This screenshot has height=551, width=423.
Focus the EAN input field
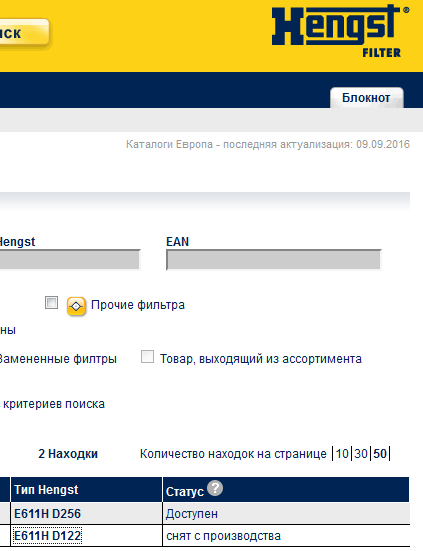(x=274, y=260)
